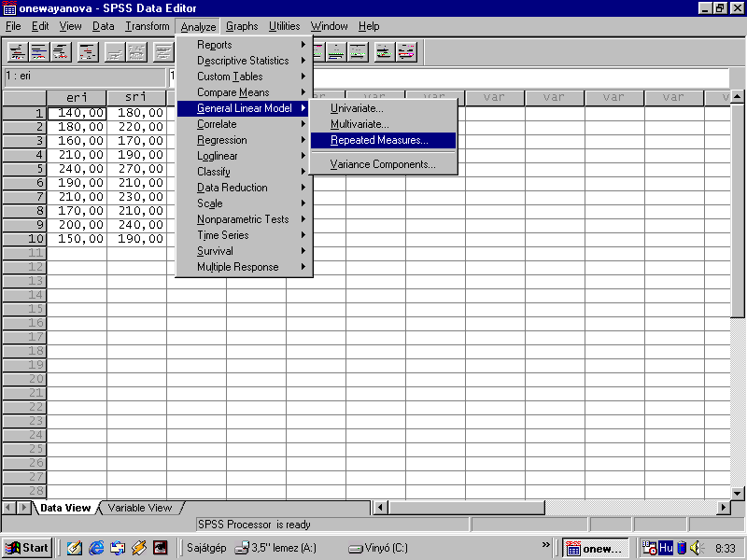747x560 pixels.
Task: Select the 140,00 cell in row 1
Action: click(x=77, y=113)
